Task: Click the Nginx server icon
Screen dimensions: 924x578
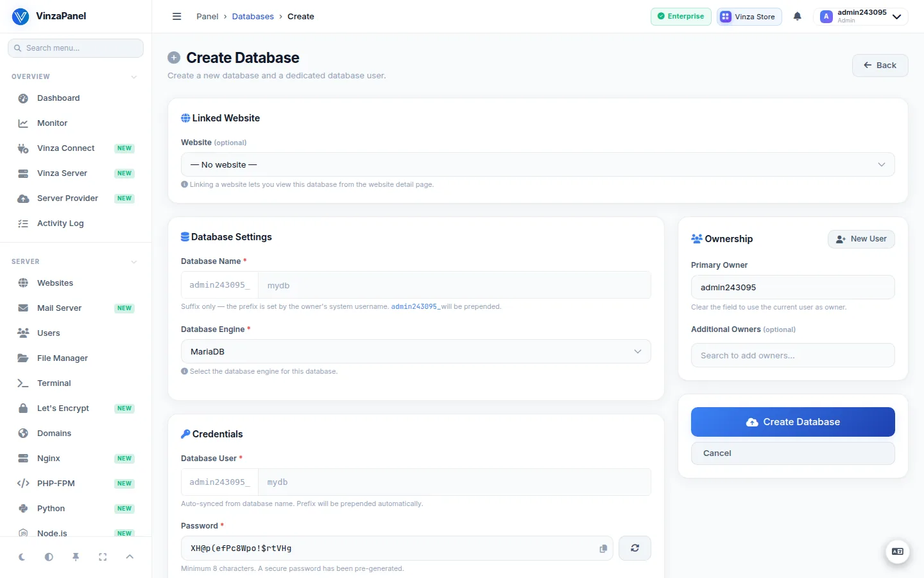Action: [x=23, y=459]
